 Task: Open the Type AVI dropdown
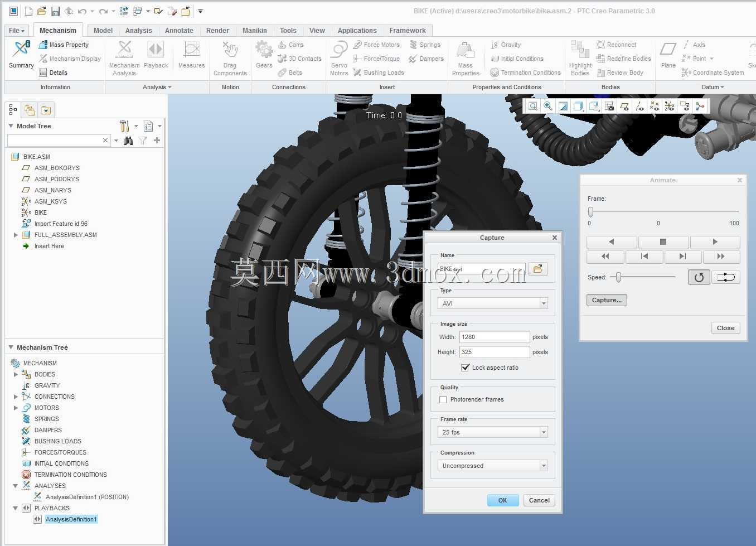tap(493, 303)
